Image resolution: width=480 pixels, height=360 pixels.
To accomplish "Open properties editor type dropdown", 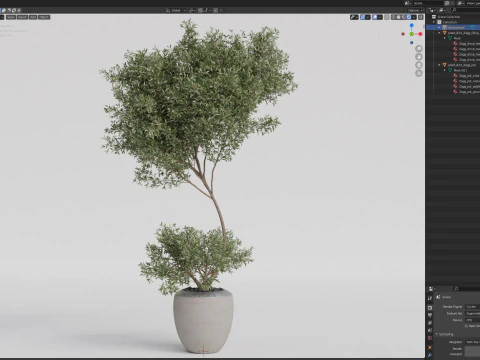I will point(432,289).
